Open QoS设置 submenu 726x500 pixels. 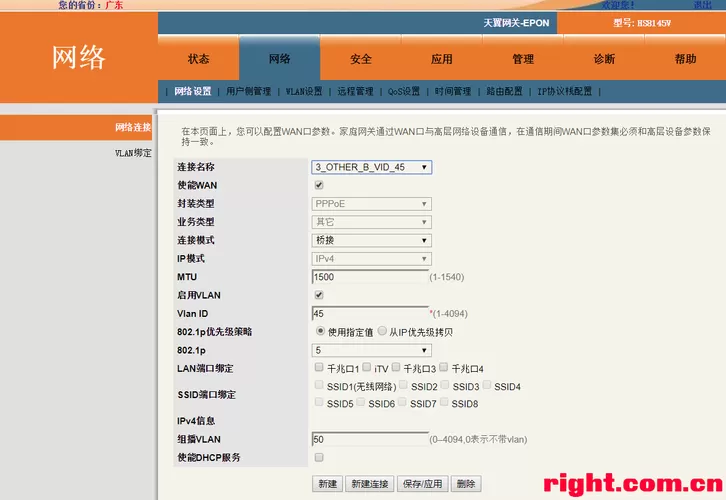coord(404,91)
